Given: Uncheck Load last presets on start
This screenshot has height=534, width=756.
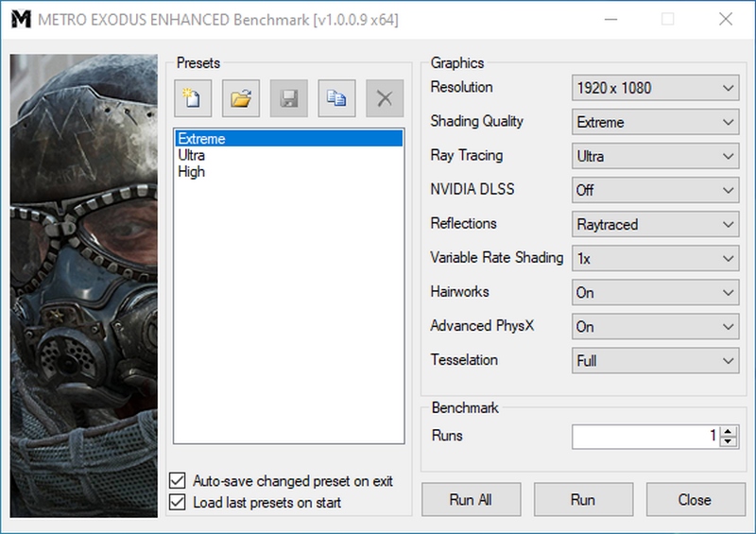Looking at the screenshot, I should point(177,503).
